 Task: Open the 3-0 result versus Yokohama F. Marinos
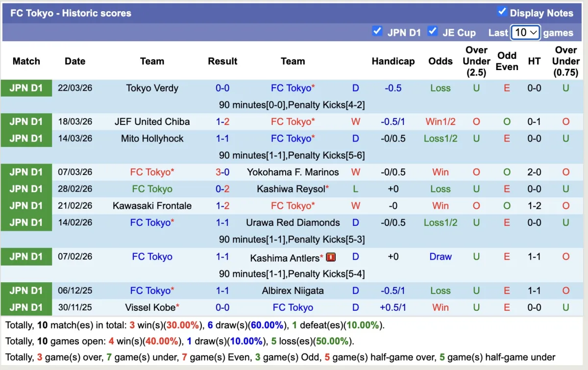(222, 172)
